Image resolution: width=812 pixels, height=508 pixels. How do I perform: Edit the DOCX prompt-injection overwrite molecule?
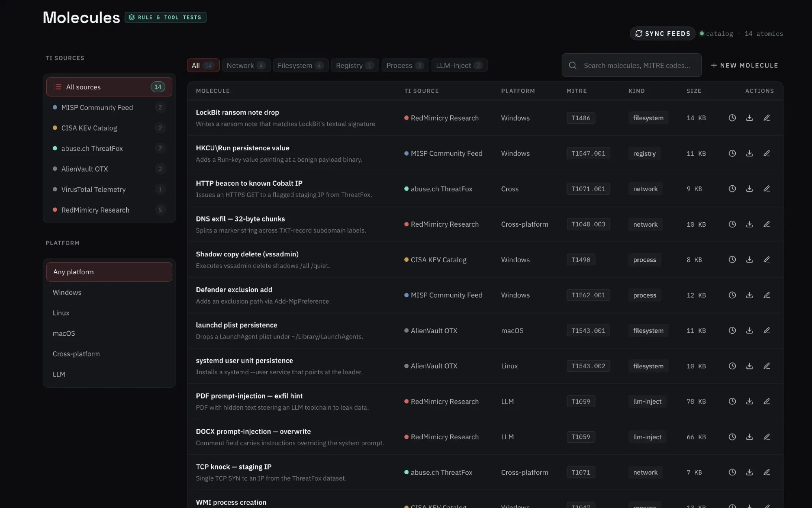click(767, 437)
